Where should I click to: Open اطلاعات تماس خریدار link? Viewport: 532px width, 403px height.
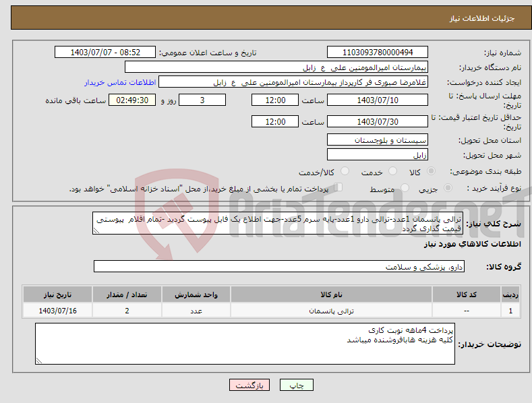[x=120, y=82]
